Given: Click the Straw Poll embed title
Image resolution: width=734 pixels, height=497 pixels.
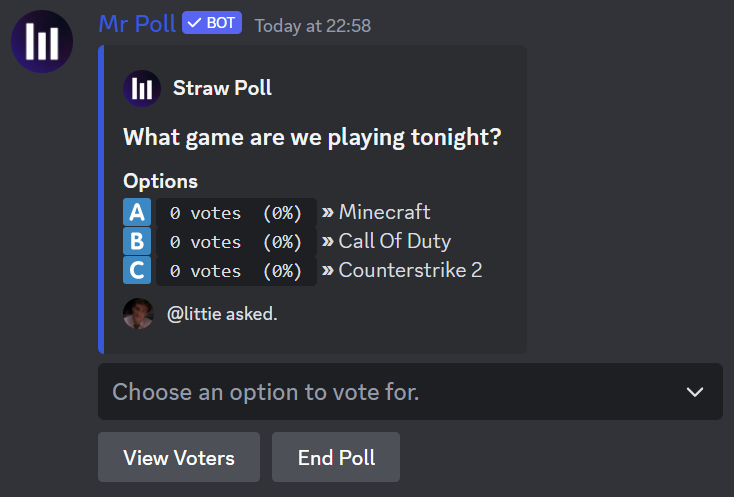Looking at the screenshot, I should 222,88.
